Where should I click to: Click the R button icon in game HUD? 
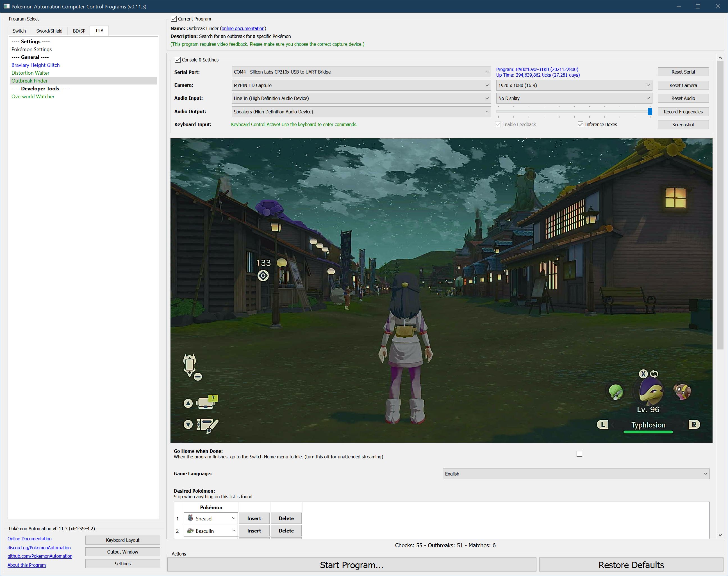point(694,425)
